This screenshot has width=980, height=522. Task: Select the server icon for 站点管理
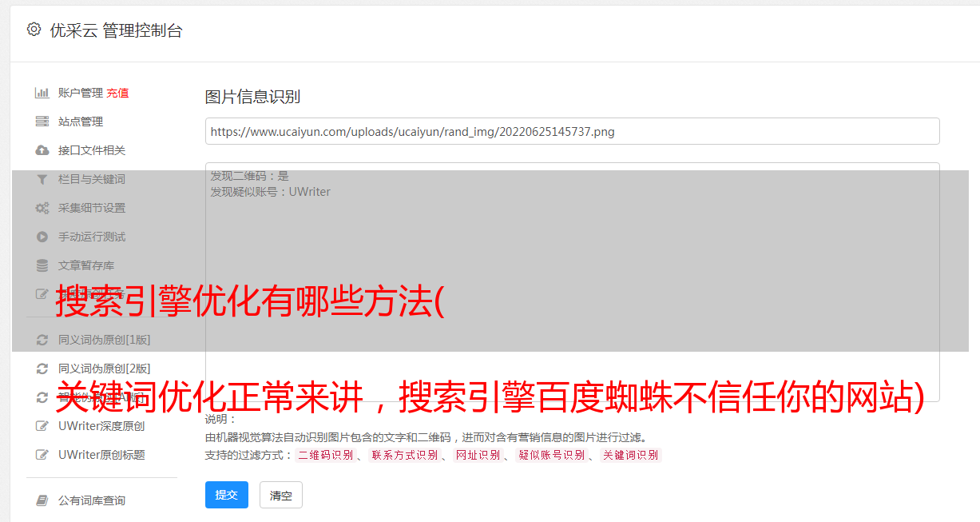point(42,122)
